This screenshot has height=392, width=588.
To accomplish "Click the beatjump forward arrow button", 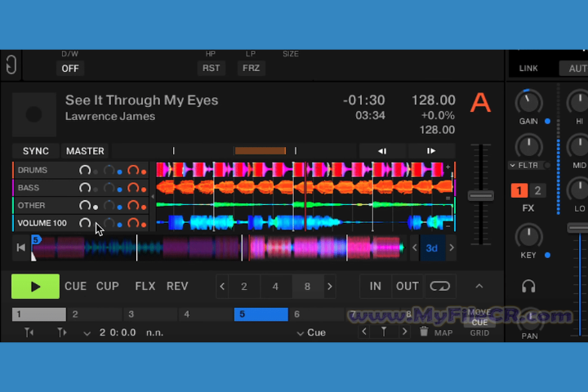I will click(x=431, y=151).
